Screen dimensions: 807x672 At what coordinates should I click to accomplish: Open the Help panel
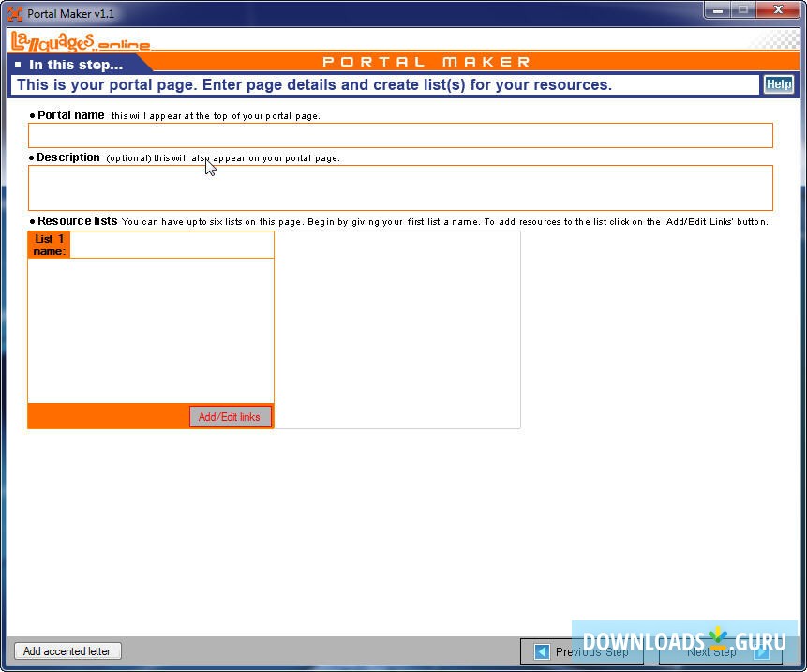(x=778, y=83)
